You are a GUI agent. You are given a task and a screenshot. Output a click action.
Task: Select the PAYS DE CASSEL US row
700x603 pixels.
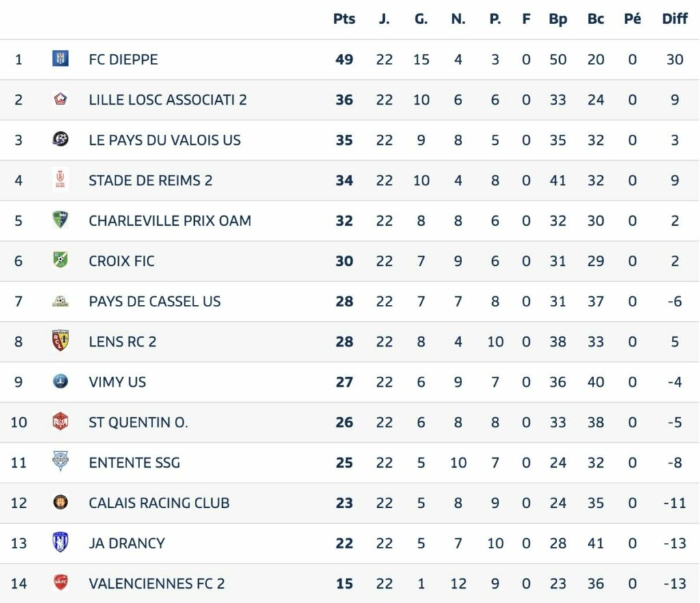point(350,301)
